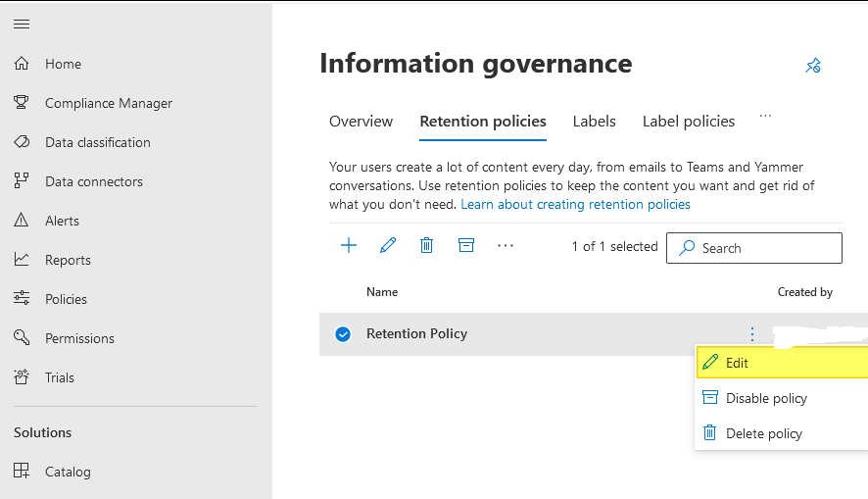Create new retention policy with plus icon

[349, 245]
